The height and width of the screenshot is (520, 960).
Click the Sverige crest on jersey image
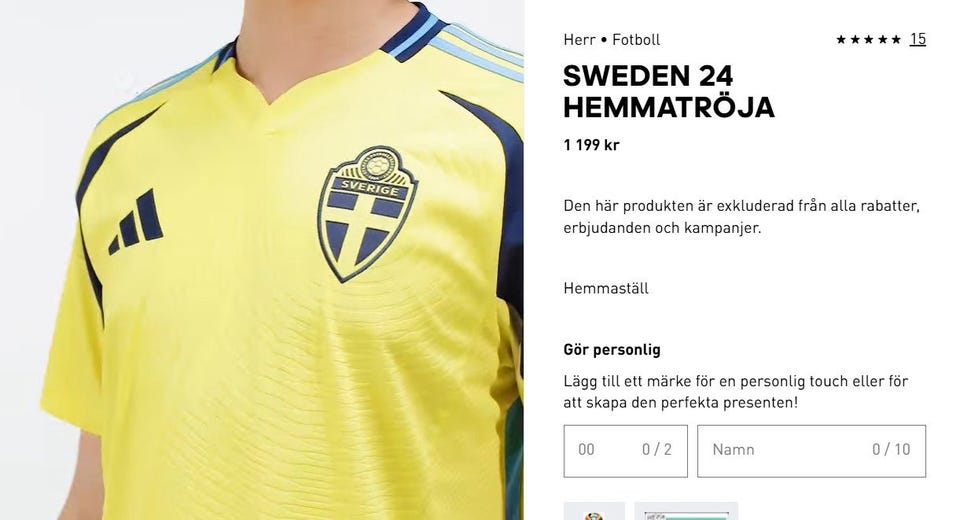367,213
